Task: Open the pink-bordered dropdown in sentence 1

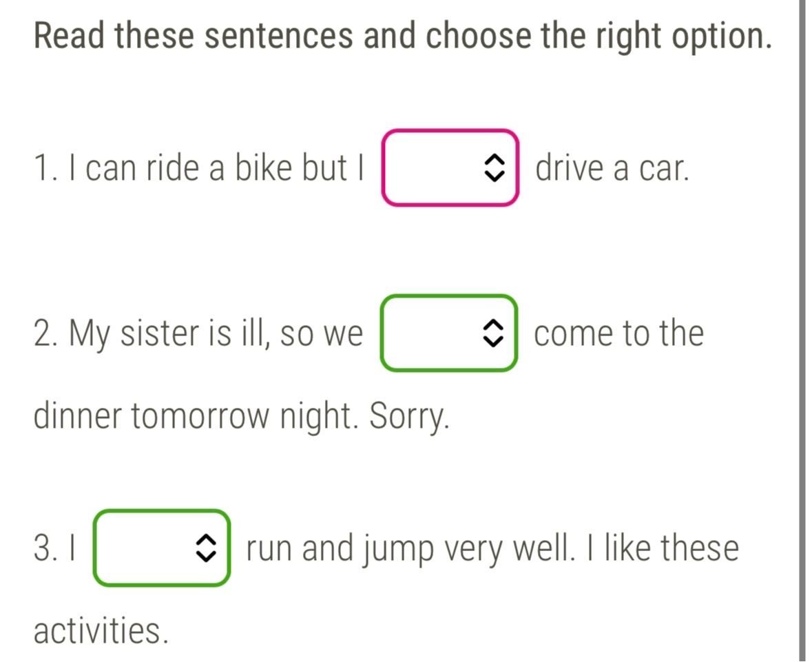Action: tap(450, 167)
